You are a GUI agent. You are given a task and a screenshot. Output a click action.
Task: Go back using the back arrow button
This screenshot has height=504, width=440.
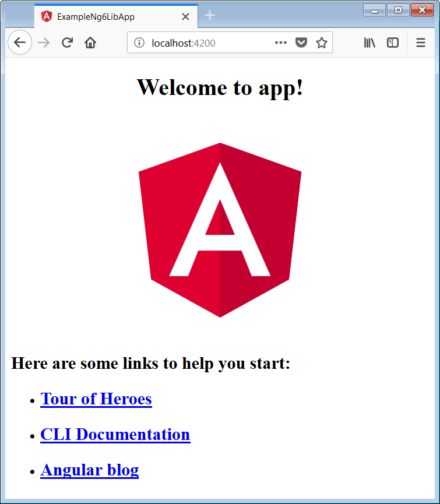[x=20, y=43]
